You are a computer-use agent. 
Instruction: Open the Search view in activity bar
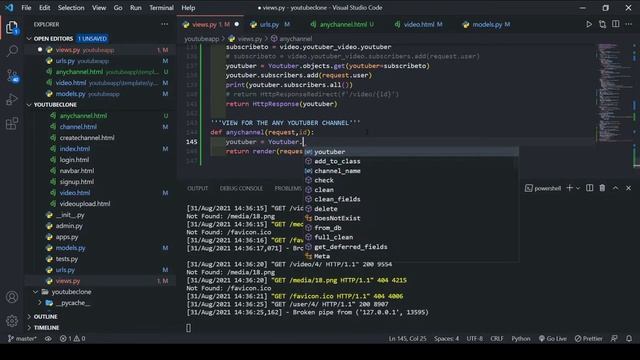12,51
